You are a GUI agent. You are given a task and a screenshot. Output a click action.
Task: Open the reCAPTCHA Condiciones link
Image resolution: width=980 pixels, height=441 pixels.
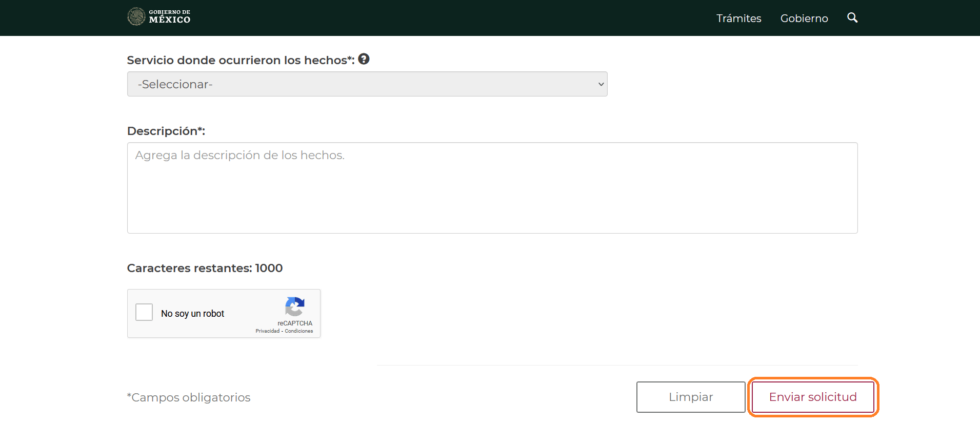click(299, 331)
